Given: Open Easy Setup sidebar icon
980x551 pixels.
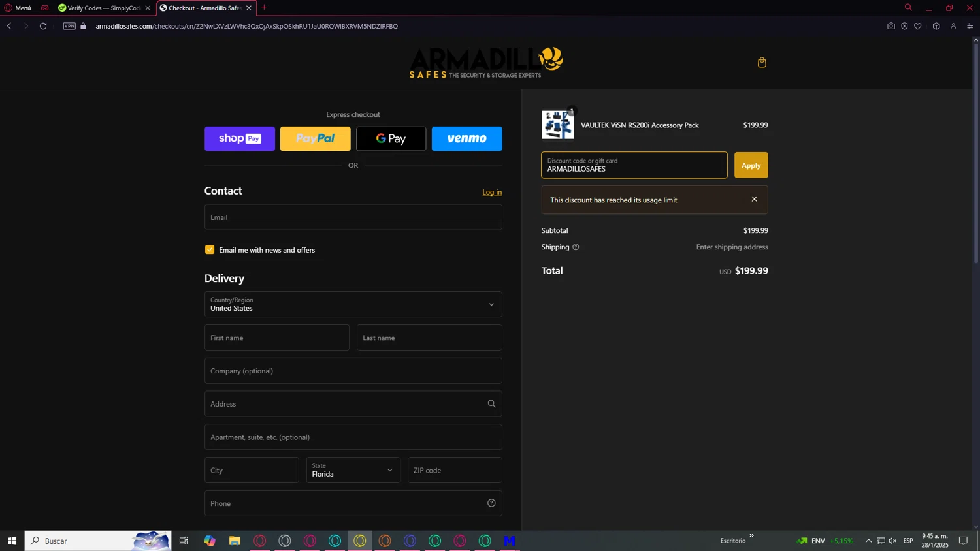Looking at the screenshot, I should (x=970, y=26).
